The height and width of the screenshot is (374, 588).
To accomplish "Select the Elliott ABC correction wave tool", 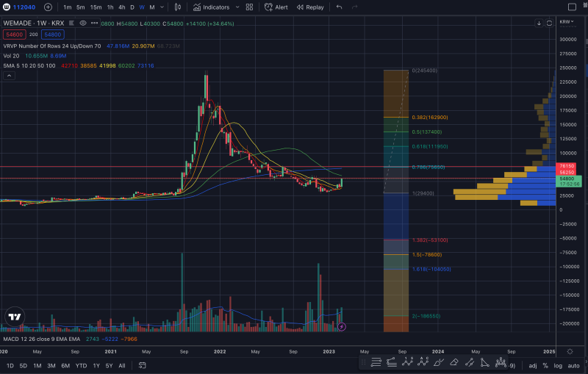I will click(423, 362).
